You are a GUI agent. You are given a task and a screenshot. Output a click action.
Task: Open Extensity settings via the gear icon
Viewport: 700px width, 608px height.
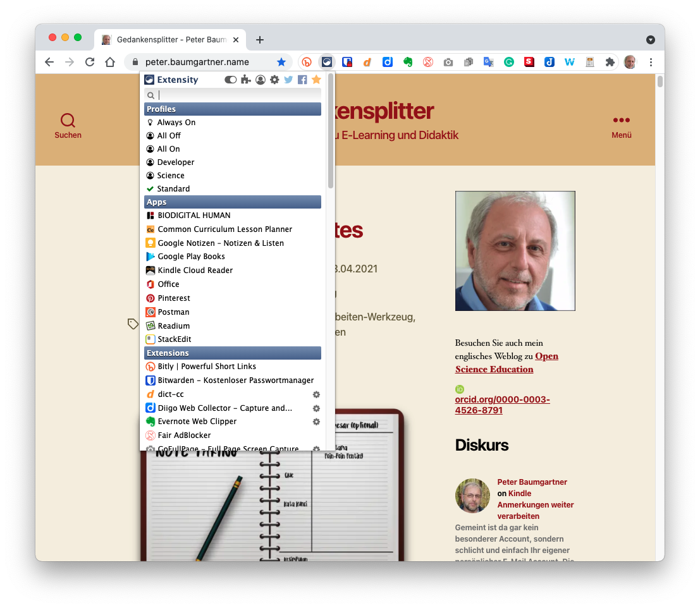(274, 80)
